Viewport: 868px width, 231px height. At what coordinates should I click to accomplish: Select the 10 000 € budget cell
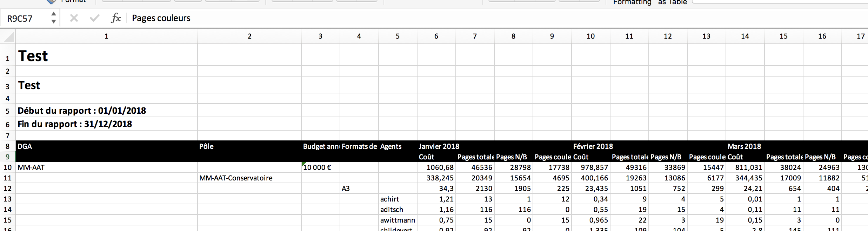(321, 167)
